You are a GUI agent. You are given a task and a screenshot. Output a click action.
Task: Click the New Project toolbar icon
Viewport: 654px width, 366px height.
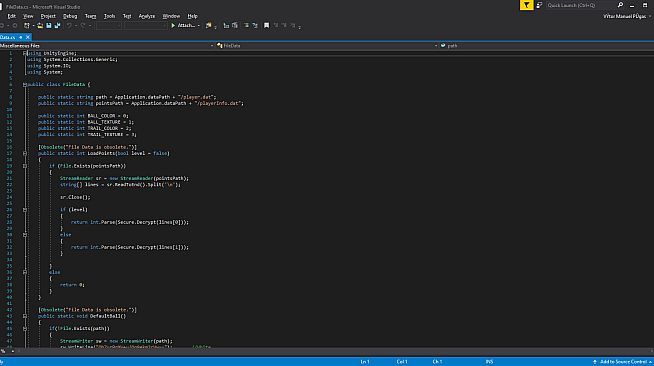click(x=27, y=25)
